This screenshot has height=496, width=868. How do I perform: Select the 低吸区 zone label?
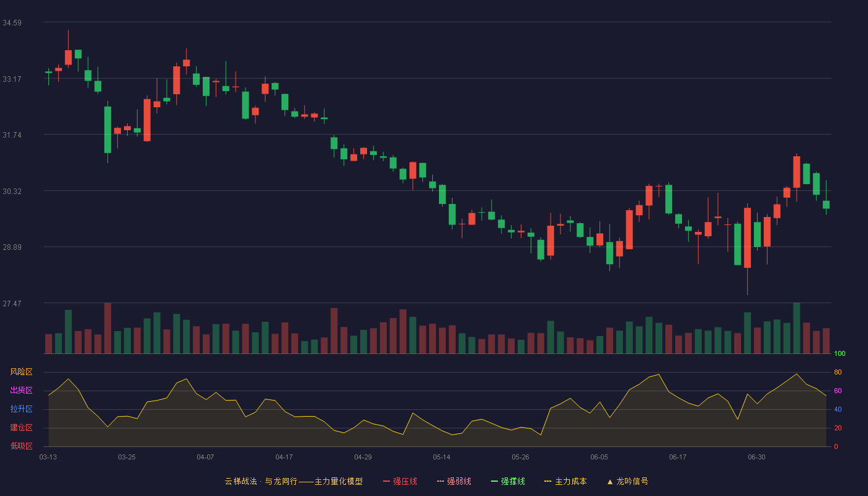point(21,446)
